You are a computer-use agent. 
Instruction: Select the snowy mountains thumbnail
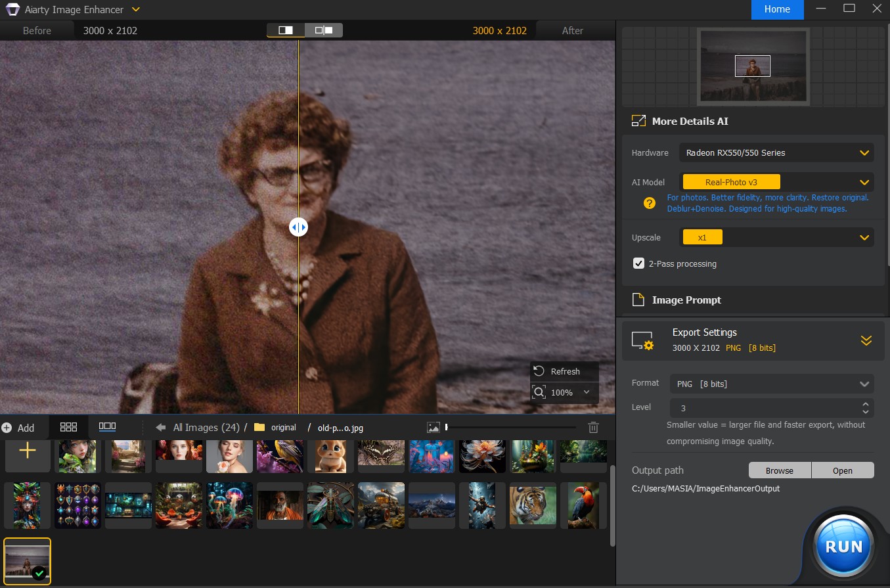coord(432,505)
